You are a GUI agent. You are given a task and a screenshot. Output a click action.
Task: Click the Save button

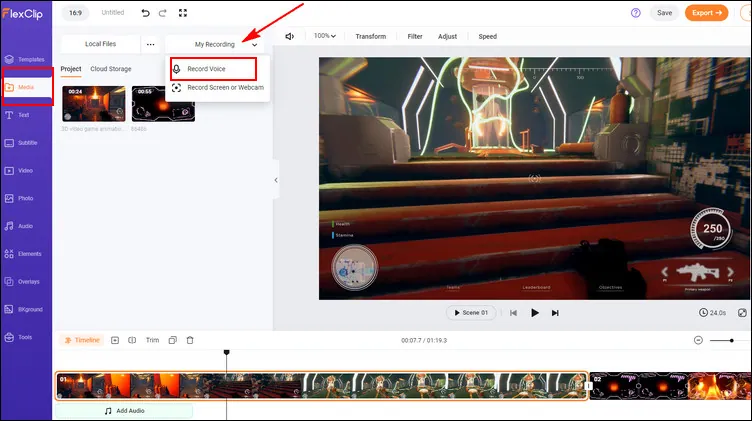[664, 13]
